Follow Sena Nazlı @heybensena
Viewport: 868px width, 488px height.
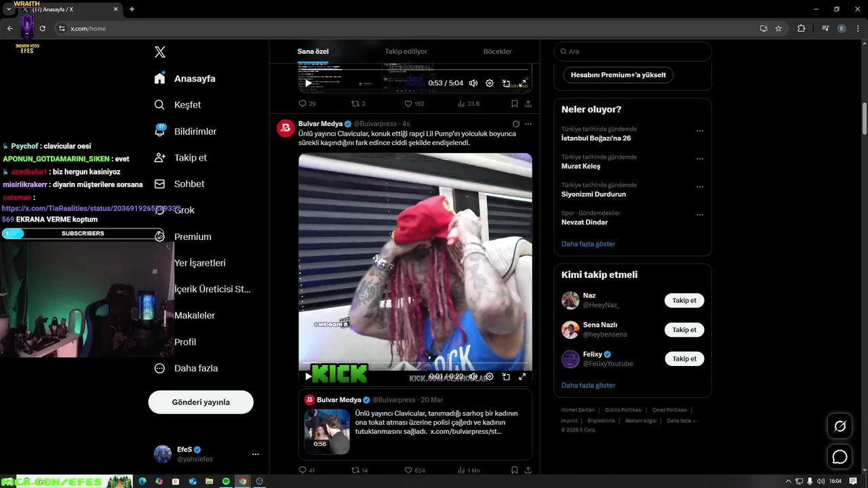tap(684, 330)
